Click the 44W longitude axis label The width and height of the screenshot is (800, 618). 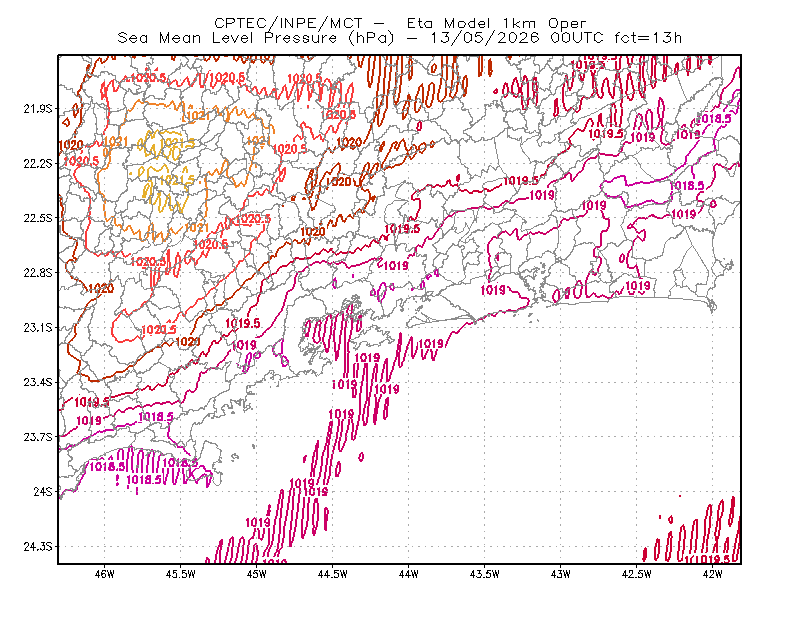point(409,574)
